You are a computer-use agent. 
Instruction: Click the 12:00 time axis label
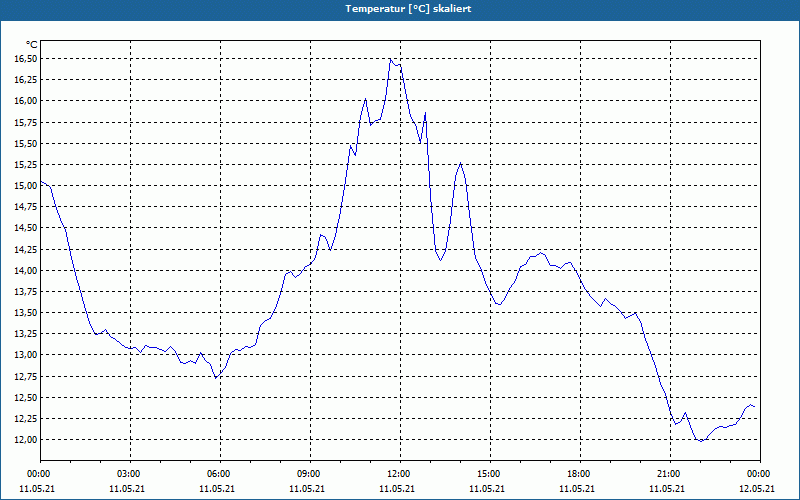(x=398, y=474)
